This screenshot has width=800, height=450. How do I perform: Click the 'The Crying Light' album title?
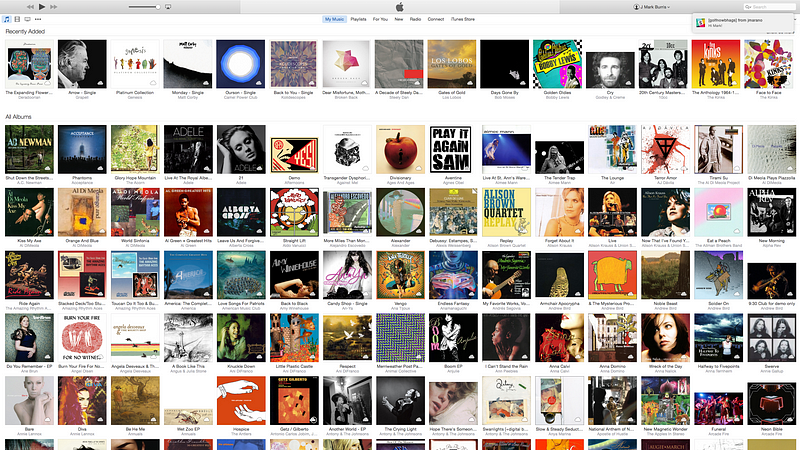tap(401, 429)
